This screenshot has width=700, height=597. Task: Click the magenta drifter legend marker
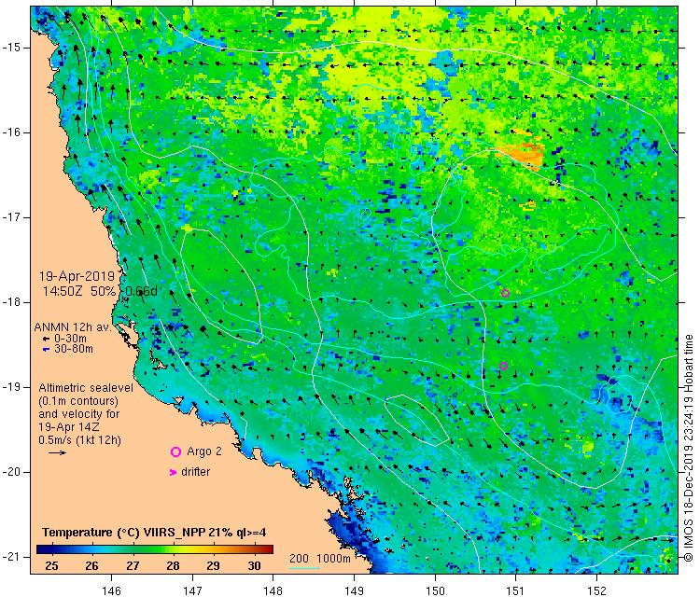coord(173,472)
